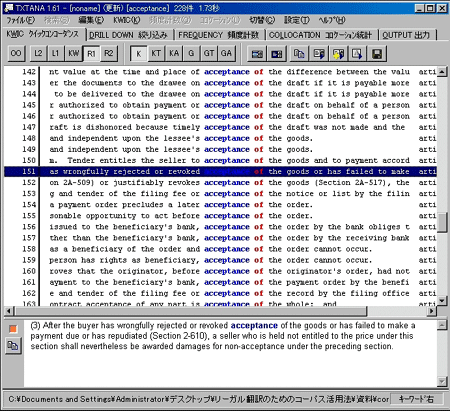Select line 161 'payment to the beneficiary's bank'

pos(221,282)
